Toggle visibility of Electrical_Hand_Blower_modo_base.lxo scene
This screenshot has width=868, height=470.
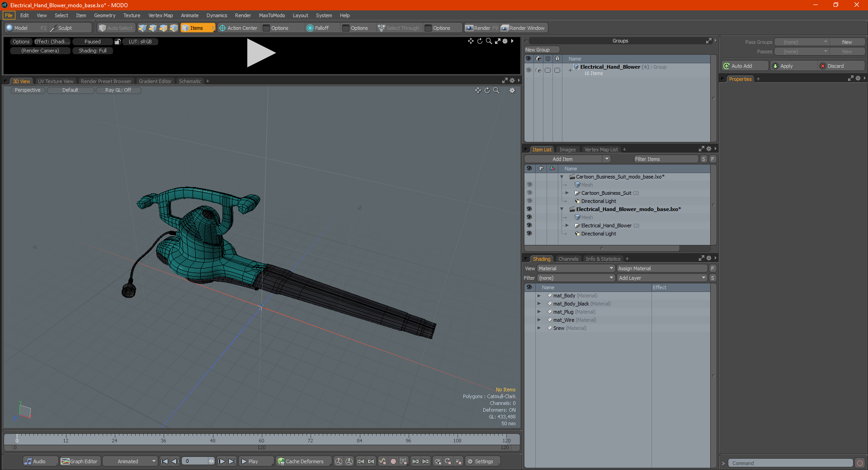pos(529,209)
